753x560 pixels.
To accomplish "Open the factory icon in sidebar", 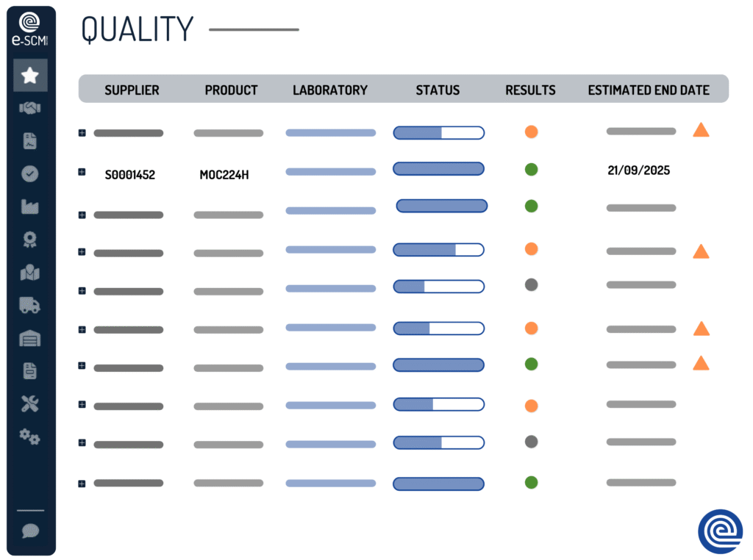I will point(30,207).
